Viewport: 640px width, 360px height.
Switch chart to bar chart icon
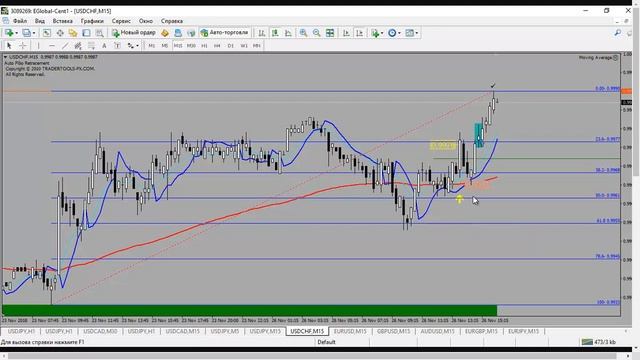262,33
